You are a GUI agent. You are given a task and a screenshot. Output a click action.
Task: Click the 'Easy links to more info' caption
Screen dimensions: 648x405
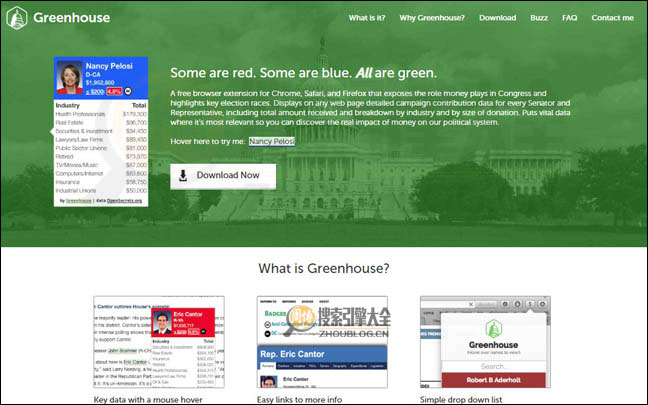299,400
